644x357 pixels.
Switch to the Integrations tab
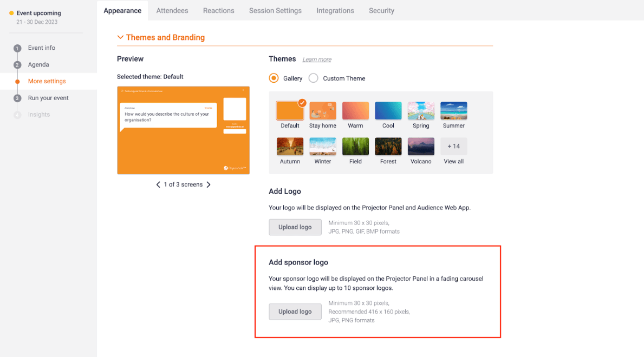point(335,10)
